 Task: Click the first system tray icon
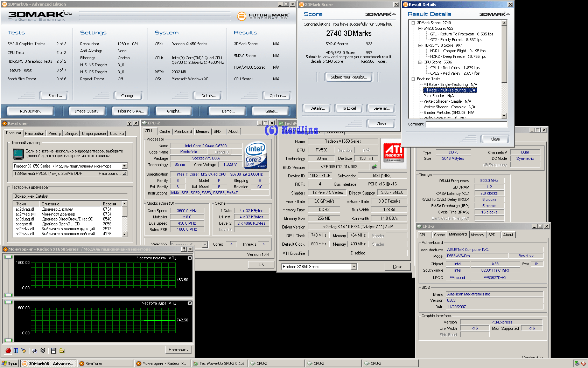(577, 363)
